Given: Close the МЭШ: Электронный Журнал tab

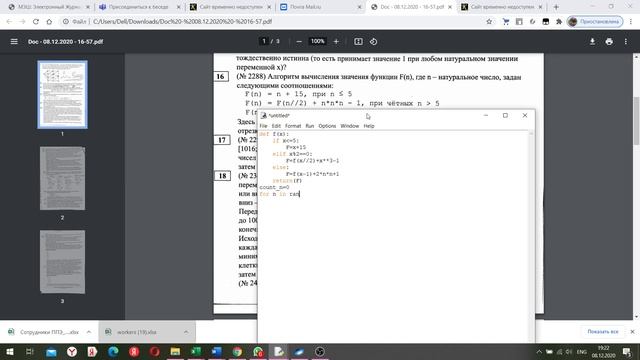Looking at the screenshot, I should pos(87,7).
